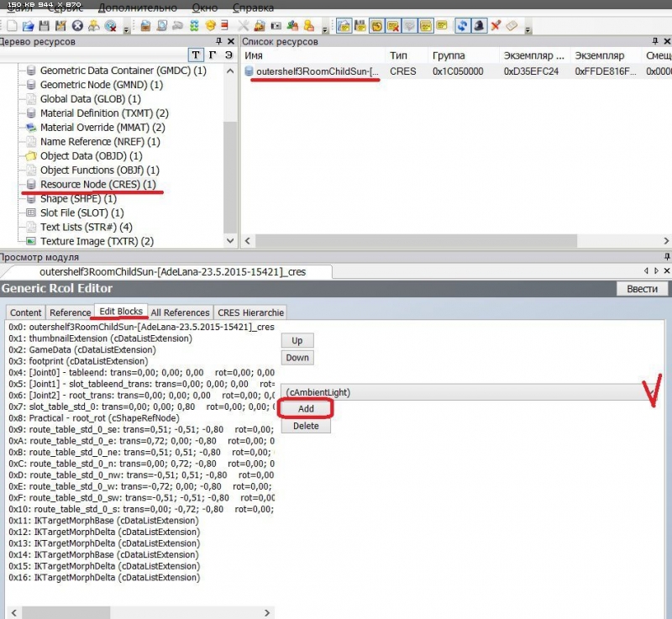Click the blue refresh arrows toolbar icon

pyautogui.click(x=462, y=26)
